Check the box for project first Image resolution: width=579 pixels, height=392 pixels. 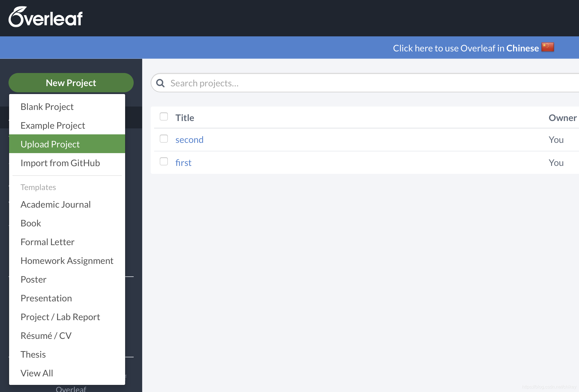tap(164, 162)
